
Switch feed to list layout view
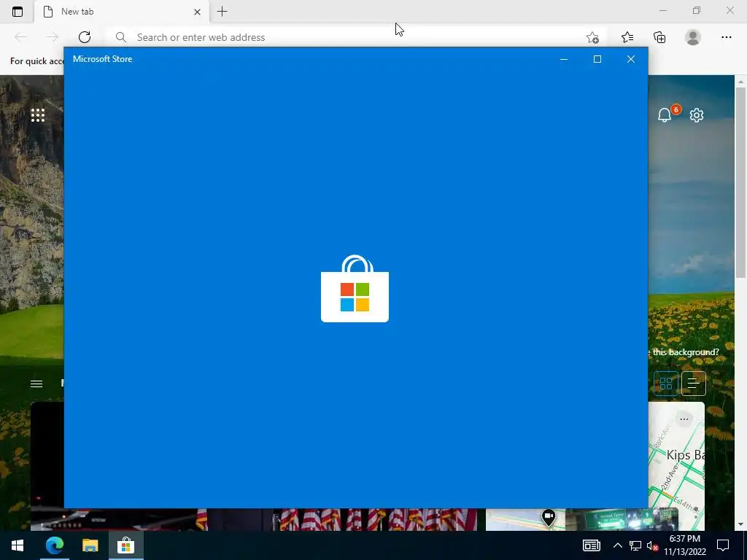(x=694, y=384)
